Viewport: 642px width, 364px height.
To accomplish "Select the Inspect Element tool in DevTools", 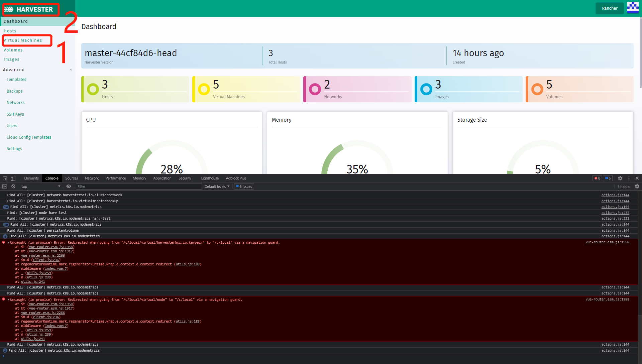I will click(5, 178).
